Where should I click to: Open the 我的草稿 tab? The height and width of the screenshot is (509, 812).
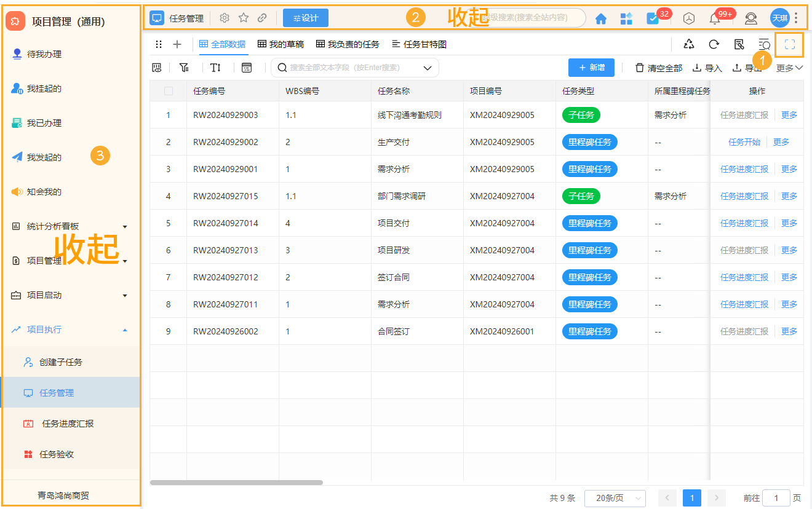pos(286,44)
